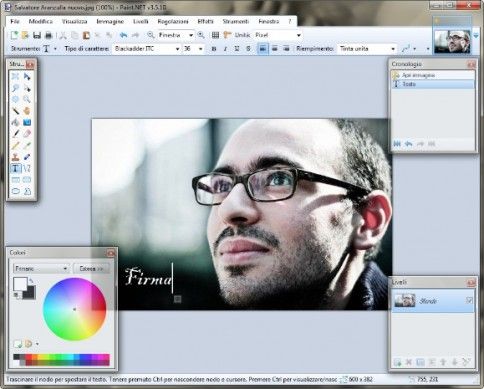
Task: Open the Immagine menu
Action: 110,21
